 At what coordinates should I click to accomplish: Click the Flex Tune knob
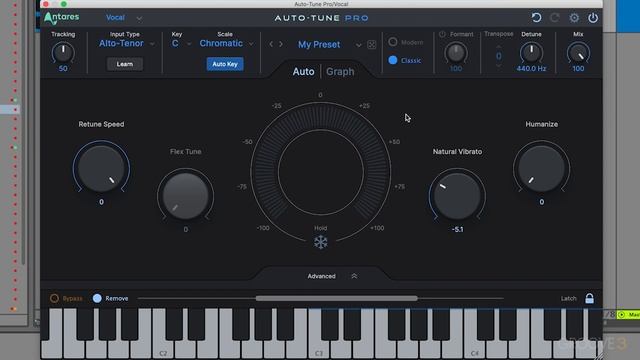tap(185, 196)
